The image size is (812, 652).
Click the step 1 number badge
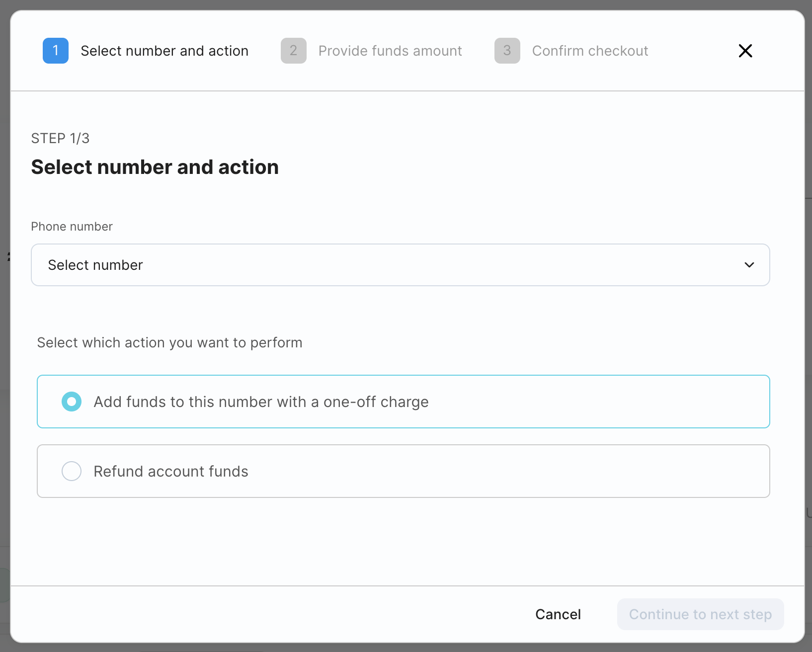coord(56,51)
